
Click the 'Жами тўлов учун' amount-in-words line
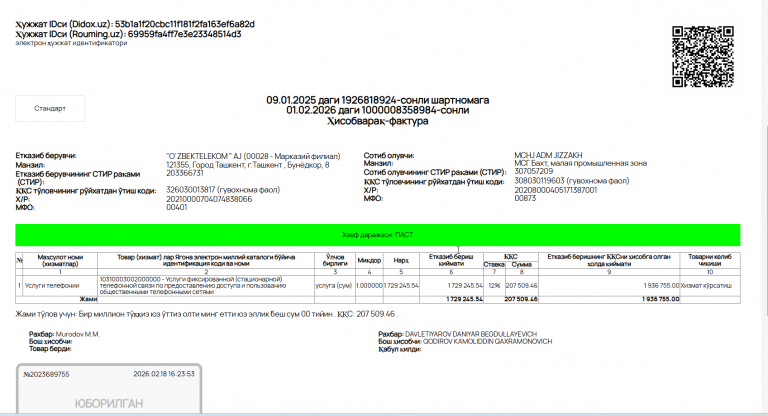[x=206, y=314]
